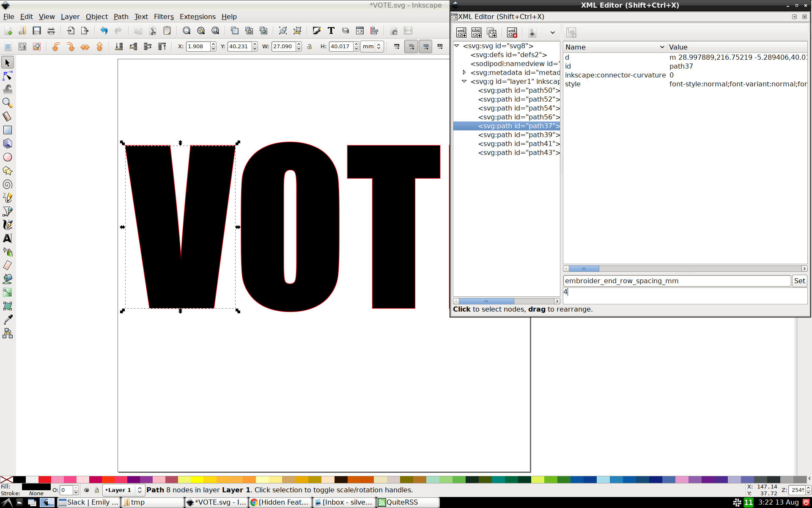The image size is (812, 508).
Task: Increase the W width stepper
Action: (299, 44)
